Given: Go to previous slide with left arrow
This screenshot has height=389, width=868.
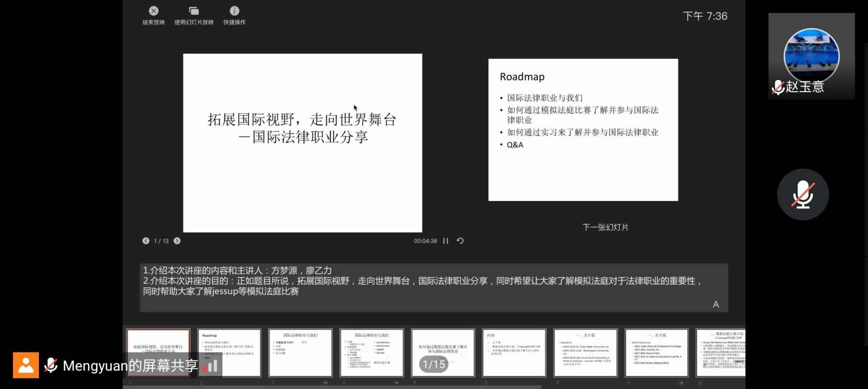Looking at the screenshot, I should [x=146, y=241].
